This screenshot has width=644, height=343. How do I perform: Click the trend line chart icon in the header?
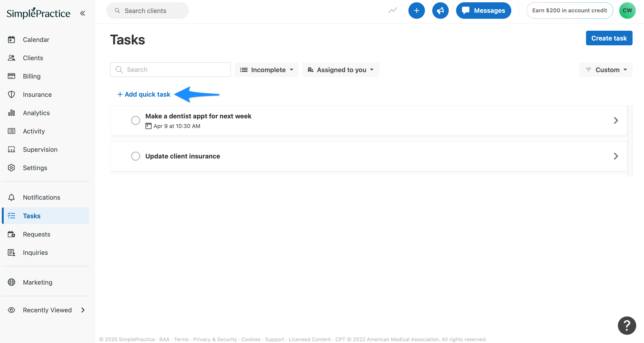click(393, 11)
